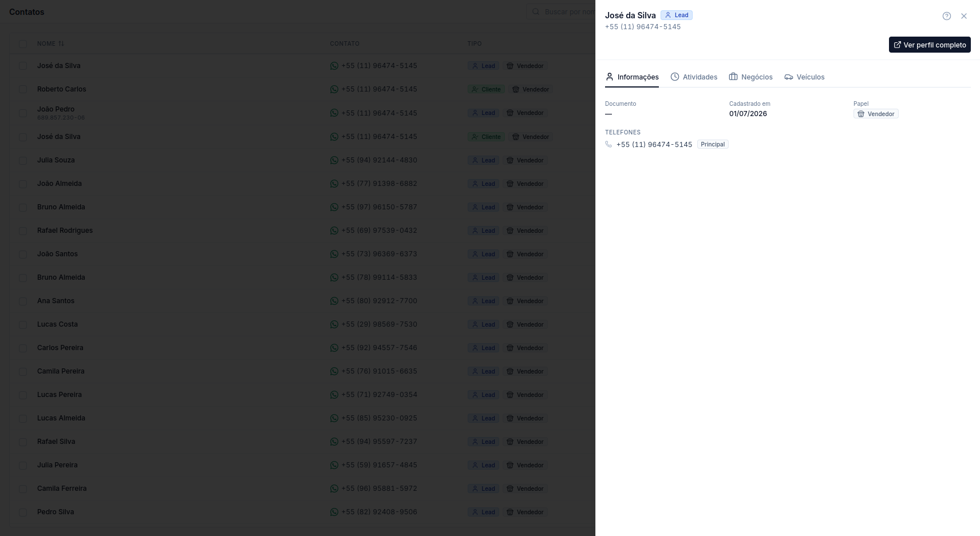
Task: Click the WhatsApp icon for Julia Pereira
Action: coord(334,465)
